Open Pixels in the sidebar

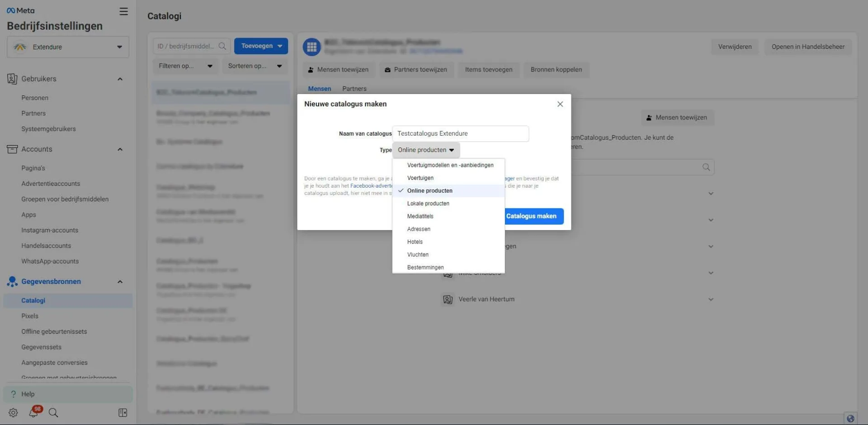pos(30,316)
